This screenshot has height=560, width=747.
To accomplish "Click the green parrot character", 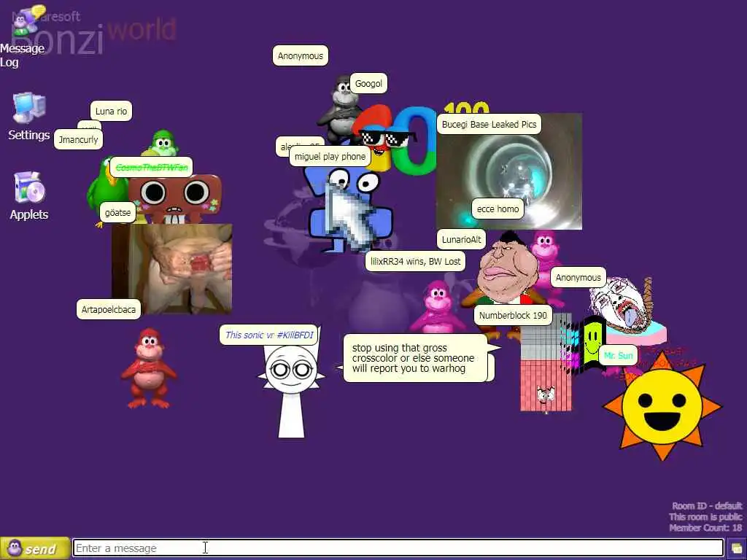I will (x=104, y=188).
